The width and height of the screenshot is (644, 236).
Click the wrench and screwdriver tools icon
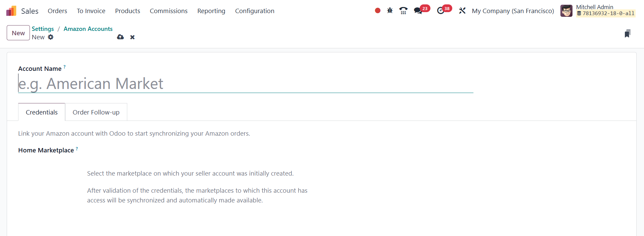462,11
